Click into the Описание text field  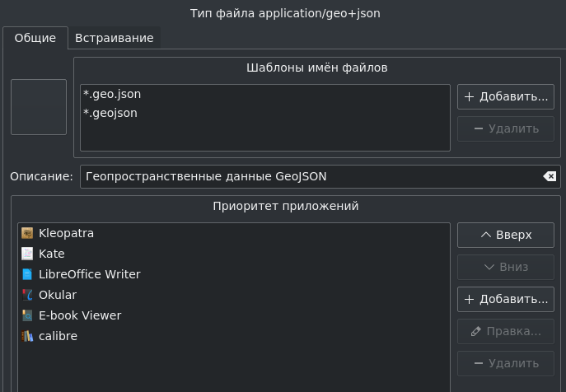click(312, 176)
